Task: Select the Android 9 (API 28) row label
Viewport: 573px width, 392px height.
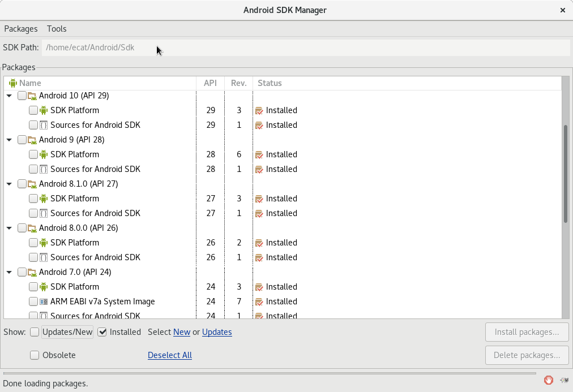Action: (71, 140)
